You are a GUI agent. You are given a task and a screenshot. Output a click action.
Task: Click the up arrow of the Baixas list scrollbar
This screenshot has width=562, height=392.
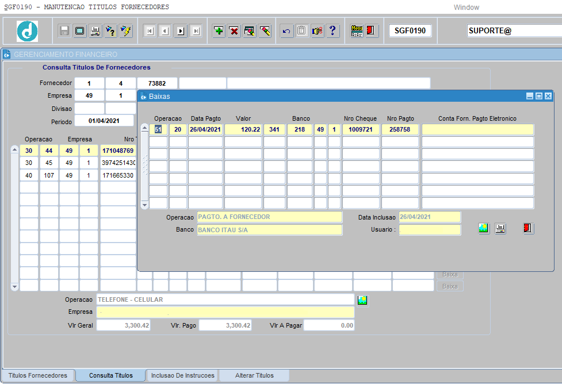point(144,128)
